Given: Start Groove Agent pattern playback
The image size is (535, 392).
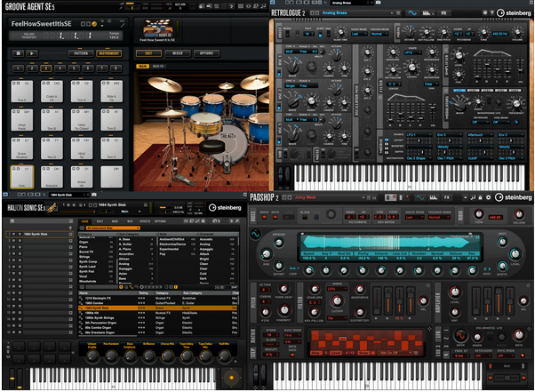Looking at the screenshot, I should [32, 53].
